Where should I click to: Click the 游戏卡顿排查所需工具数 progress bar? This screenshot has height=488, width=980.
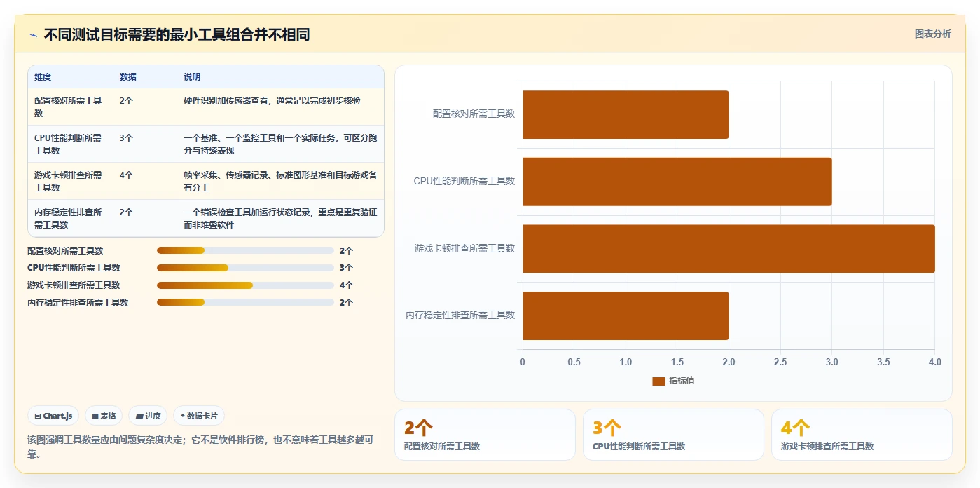click(245, 285)
